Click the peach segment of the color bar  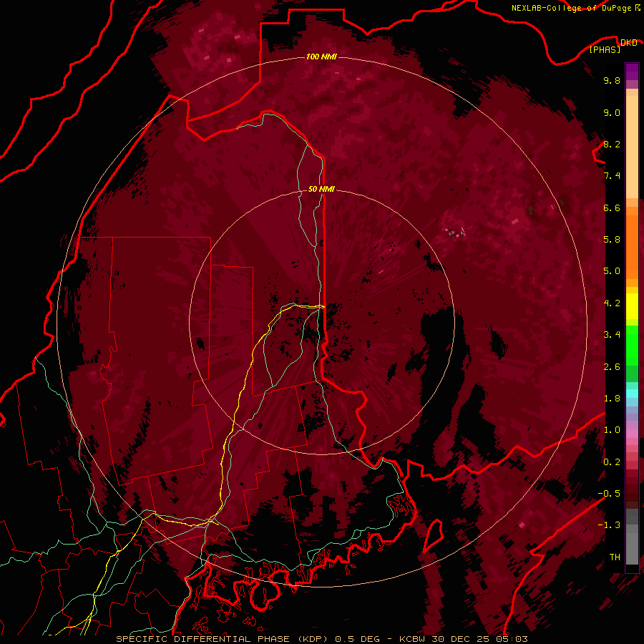click(632, 147)
